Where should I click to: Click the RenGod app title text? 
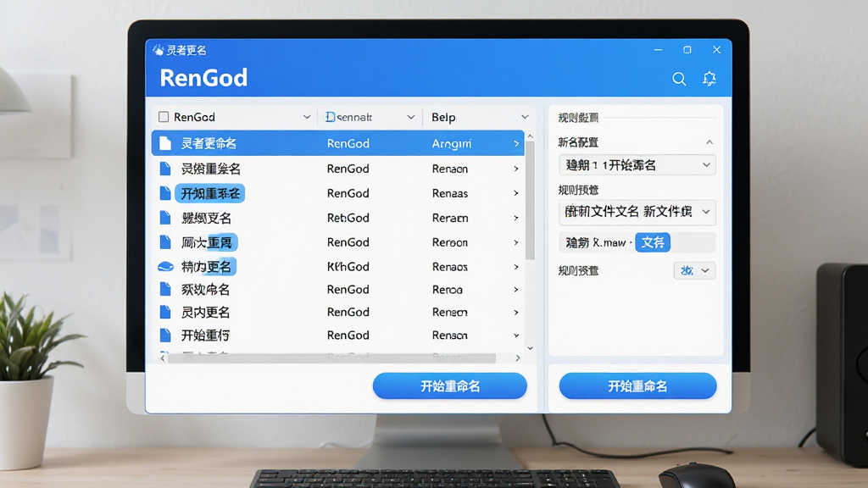(x=203, y=78)
